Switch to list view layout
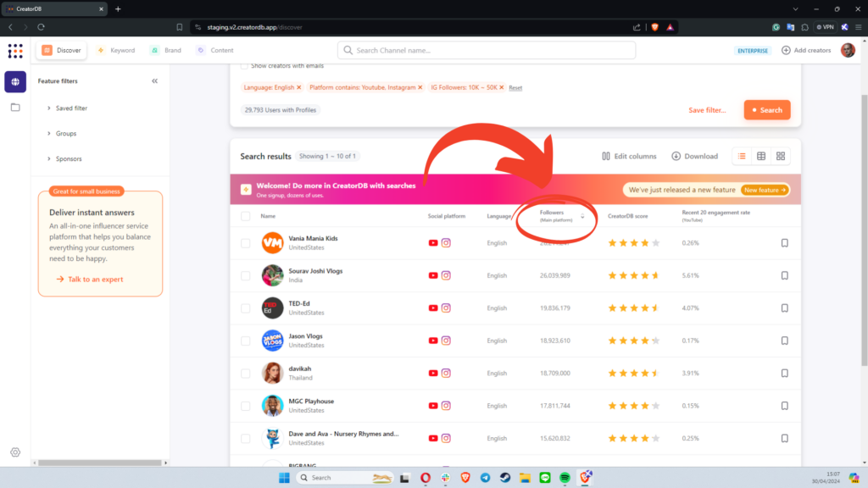The width and height of the screenshot is (868, 488). pyautogui.click(x=742, y=156)
